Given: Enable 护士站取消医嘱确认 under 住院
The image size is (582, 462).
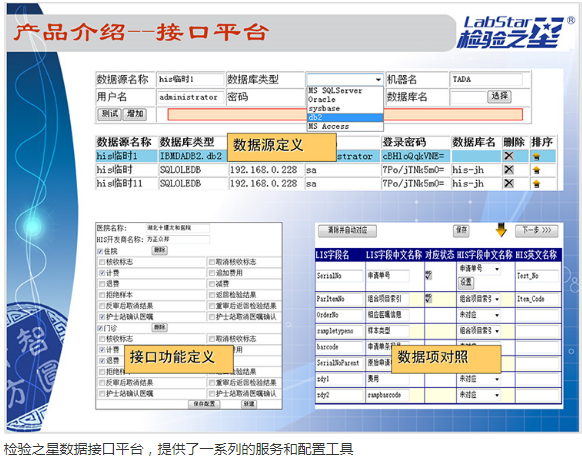Looking at the screenshot, I should point(212,317).
